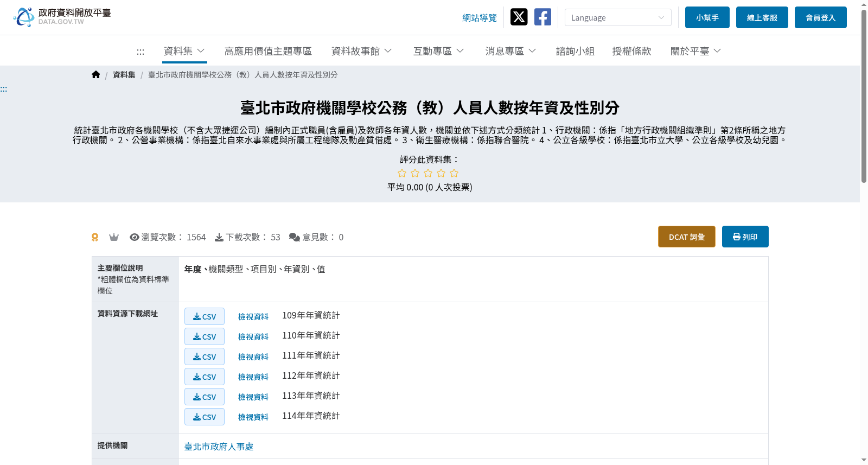Click the 主要欄位說明 row label
Viewport: 868px width, 465px height.
pyautogui.click(x=120, y=268)
